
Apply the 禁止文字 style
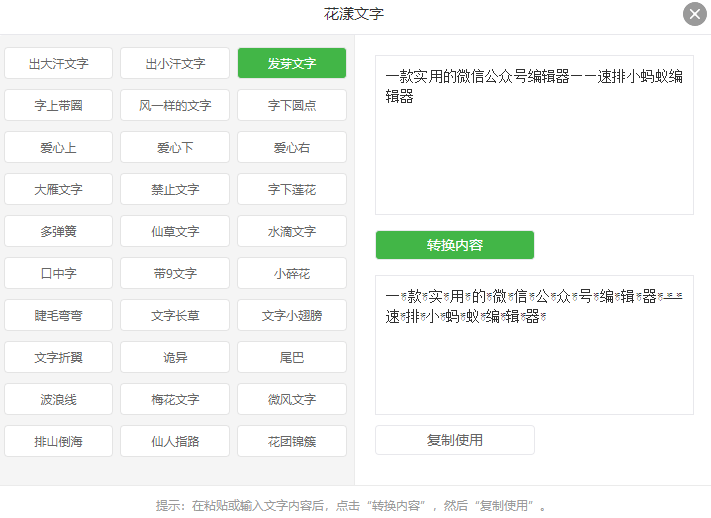pyautogui.click(x=175, y=189)
